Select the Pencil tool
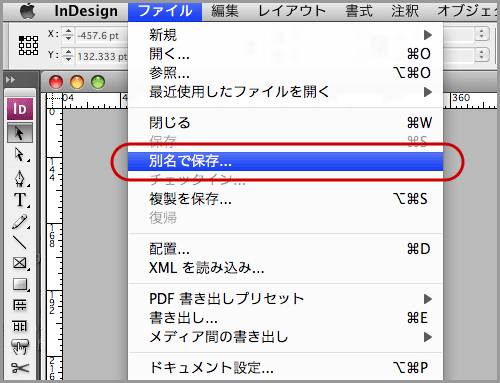Image resolution: width=500 pixels, height=383 pixels. pyautogui.click(x=20, y=222)
